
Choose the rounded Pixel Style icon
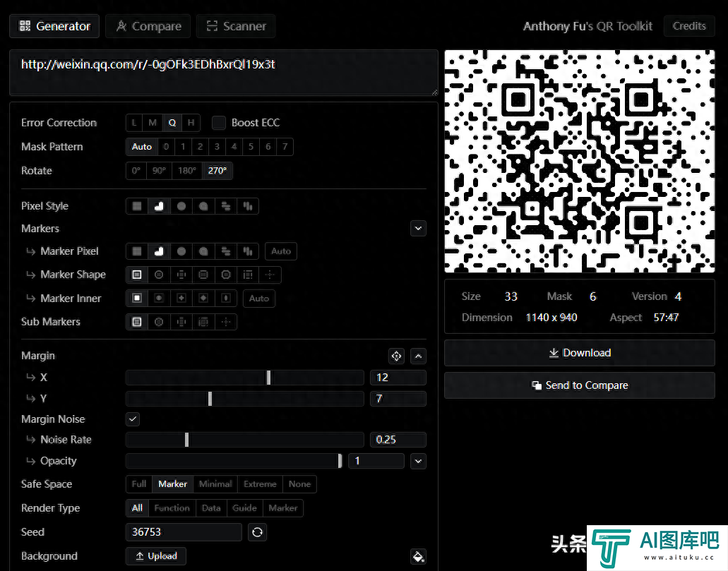click(x=159, y=206)
